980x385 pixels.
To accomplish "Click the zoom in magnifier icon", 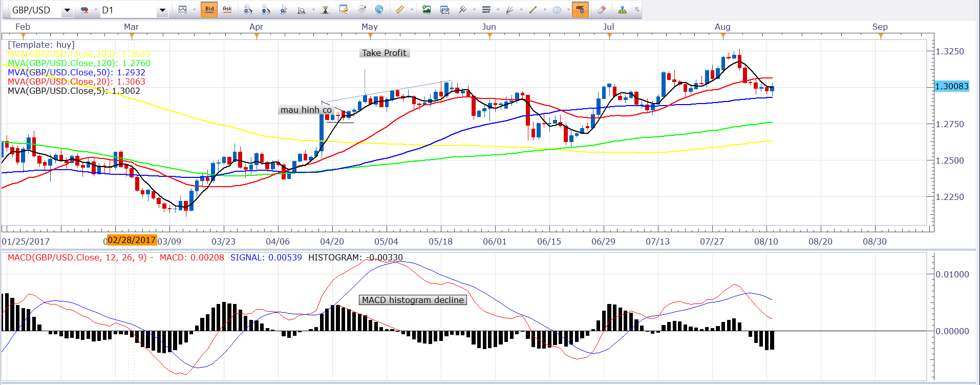I will pos(248,10).
